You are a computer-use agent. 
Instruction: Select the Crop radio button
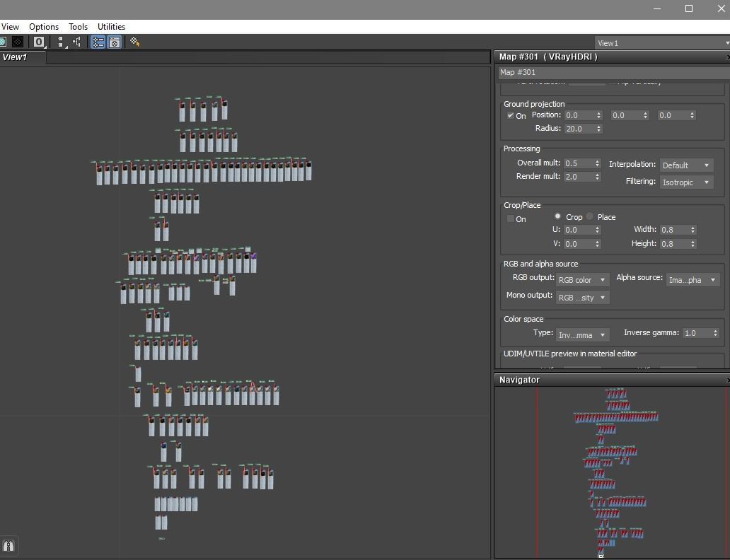click(557, 216)
